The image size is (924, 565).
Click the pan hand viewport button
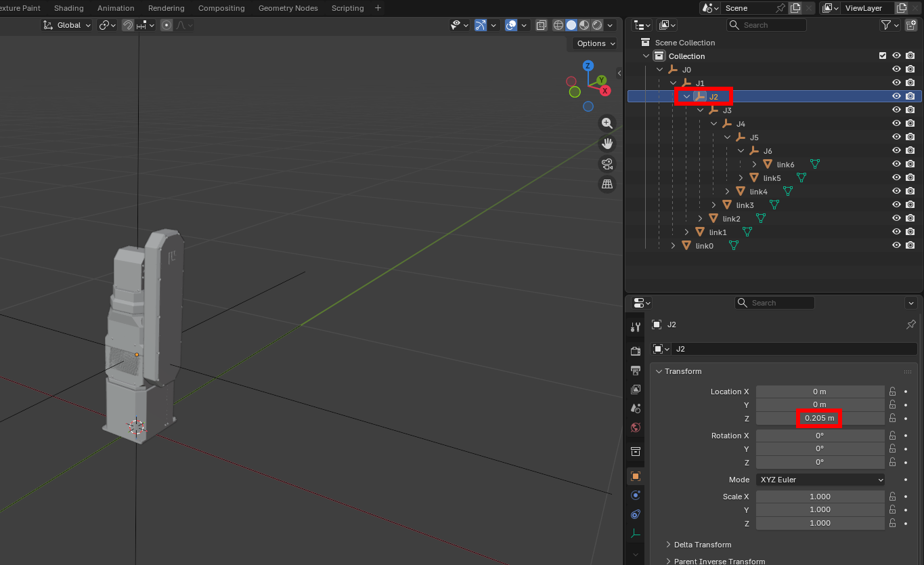(x=607, y=144)
